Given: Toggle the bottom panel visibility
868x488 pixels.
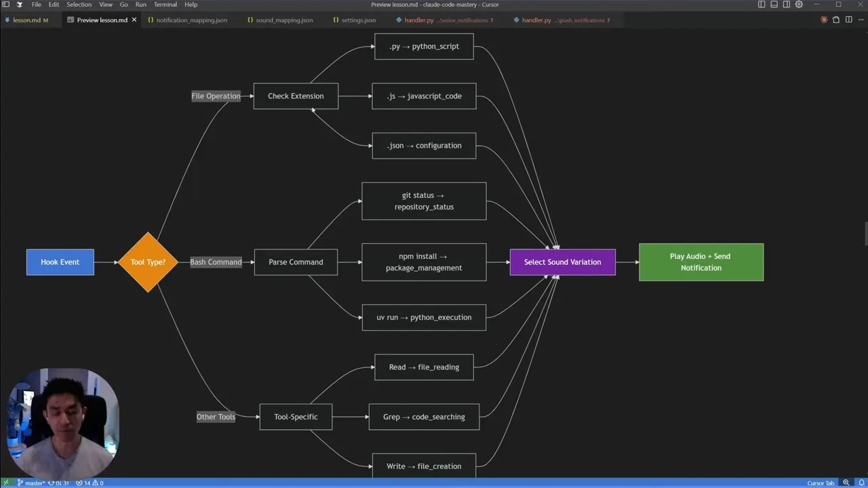Looking at the screenshot, I should [773, 5].
